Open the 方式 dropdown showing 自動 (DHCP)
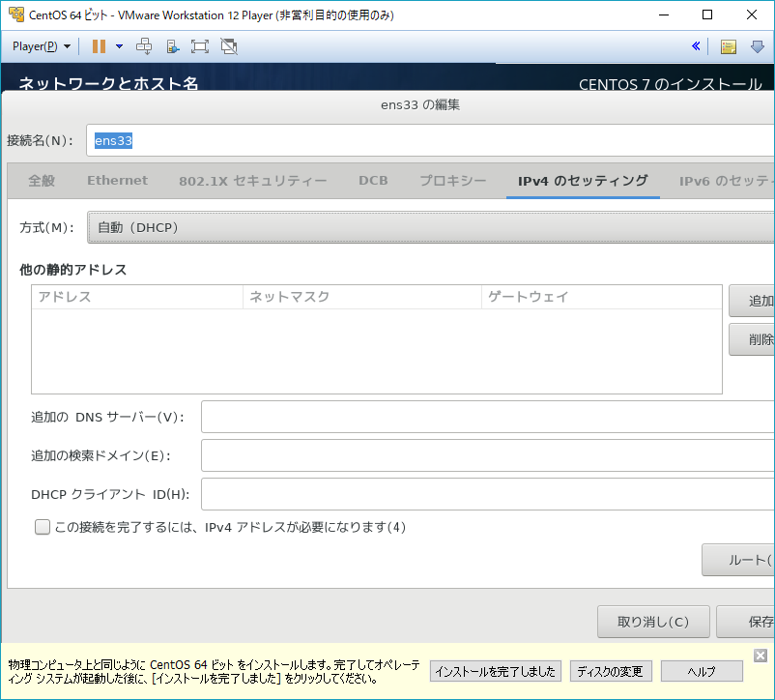This screenshot has height=700, width=775. click(x=431, y=227)
